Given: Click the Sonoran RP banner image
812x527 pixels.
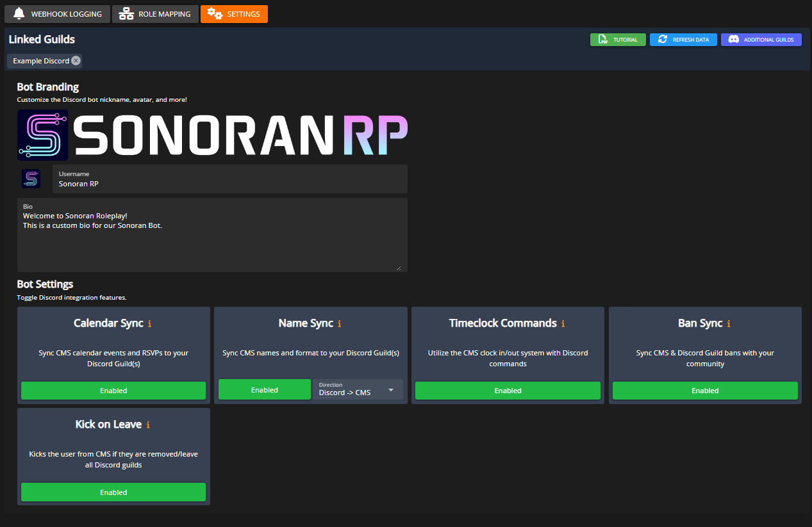Looking at the screenshot, I should click(x=212, y=135).
